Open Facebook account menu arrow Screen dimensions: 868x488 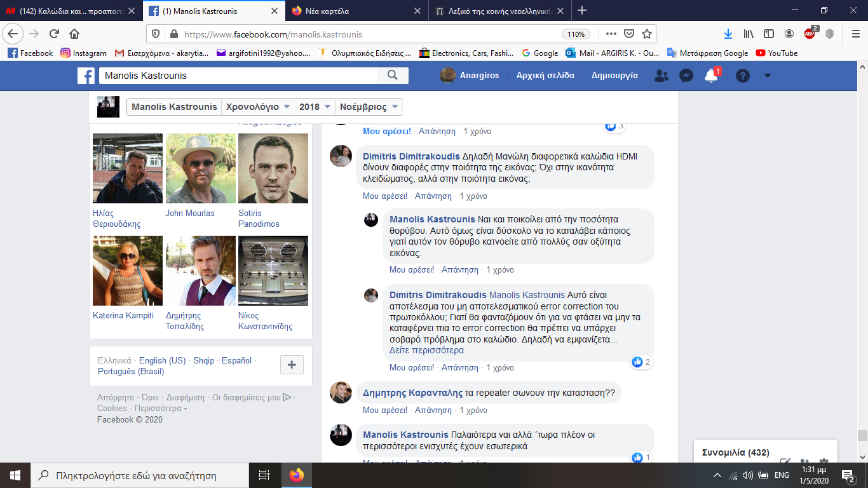click(768, 76)
